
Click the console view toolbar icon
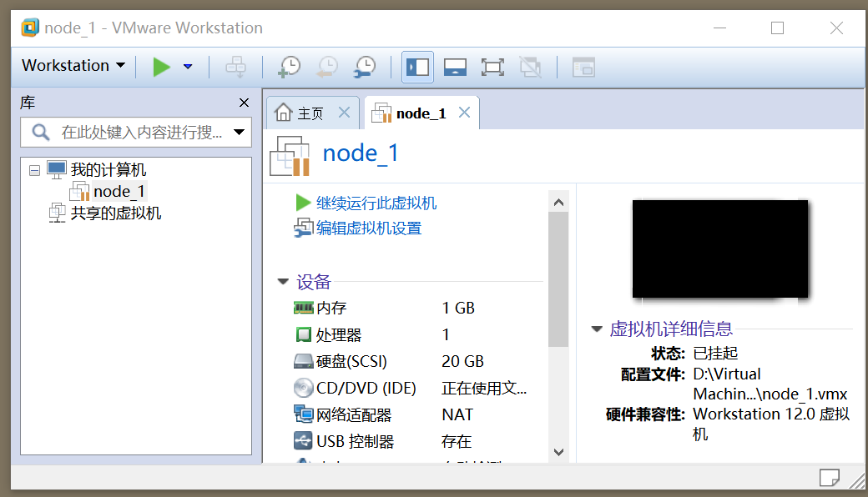(583, 68)
